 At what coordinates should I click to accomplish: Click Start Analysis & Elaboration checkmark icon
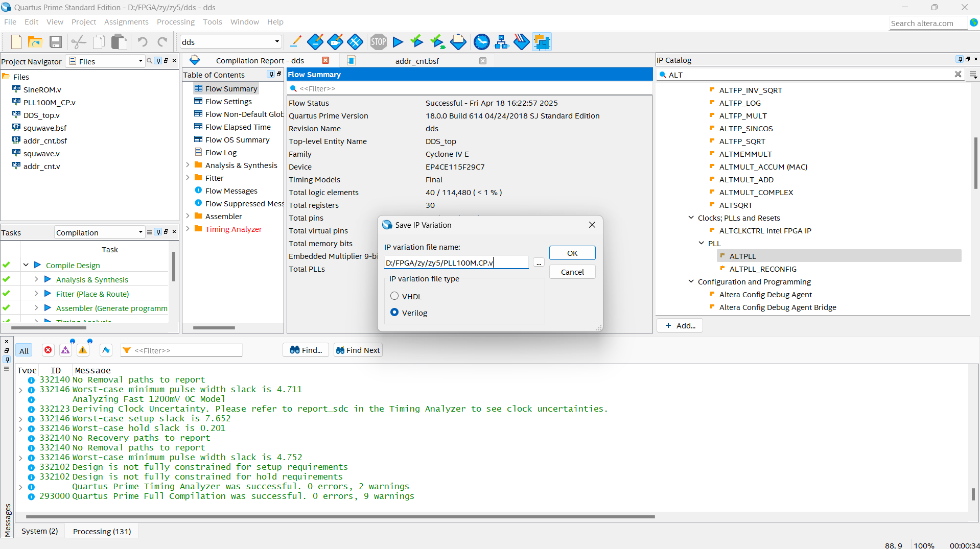[x=417, y=42]
